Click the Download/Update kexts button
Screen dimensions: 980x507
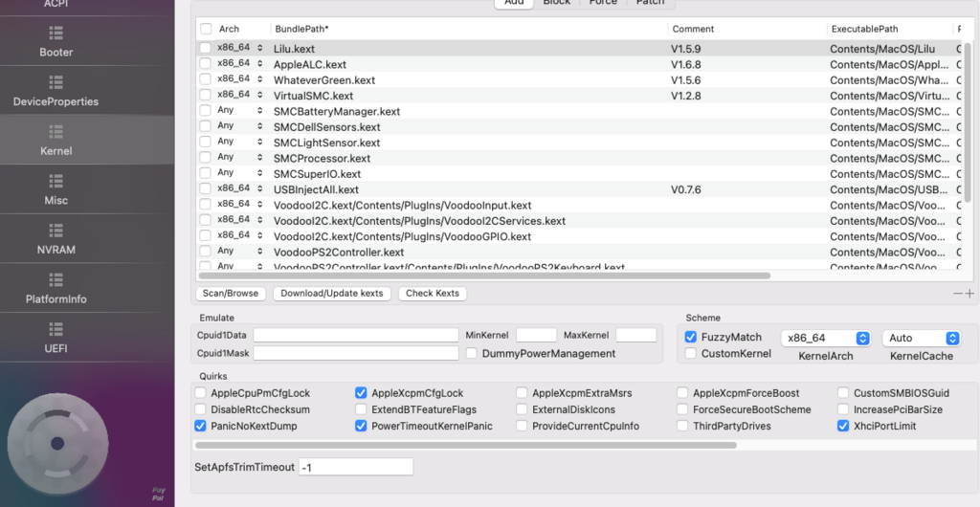(x=331, y=294)
